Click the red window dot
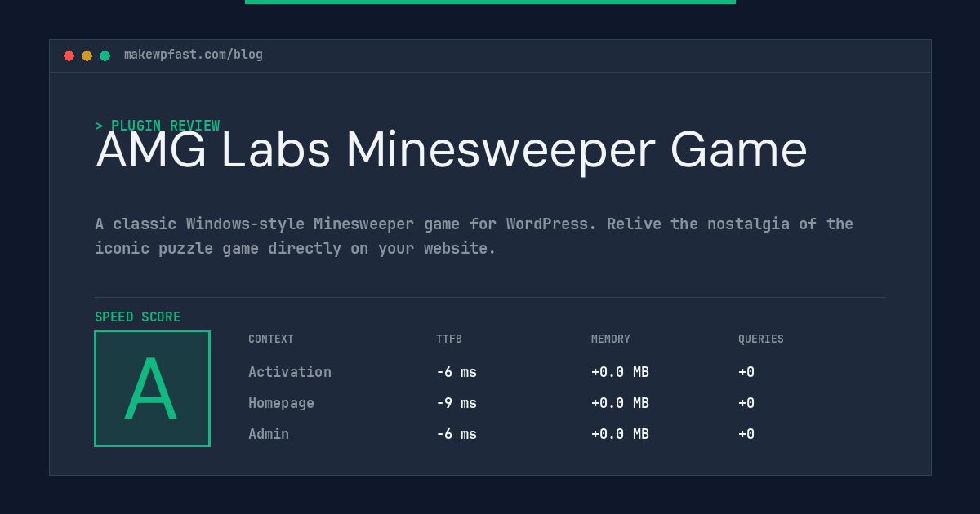 (x=69, y=55)
